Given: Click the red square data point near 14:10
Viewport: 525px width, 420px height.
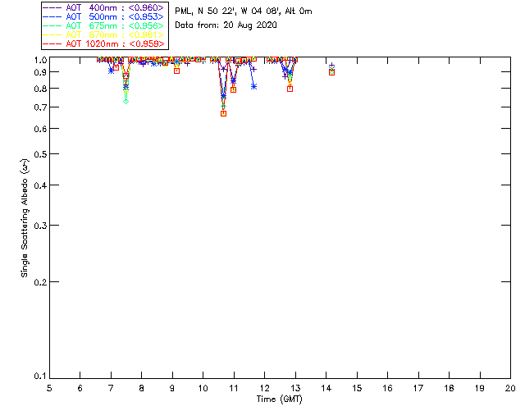Looking at the screenshot, I should [331, 72].
